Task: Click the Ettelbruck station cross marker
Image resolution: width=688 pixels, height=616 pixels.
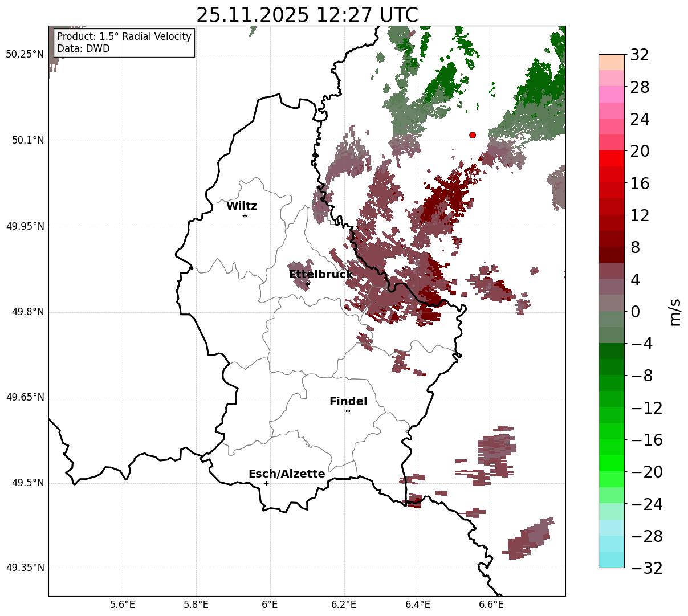Action: click(x=307, y=283)
